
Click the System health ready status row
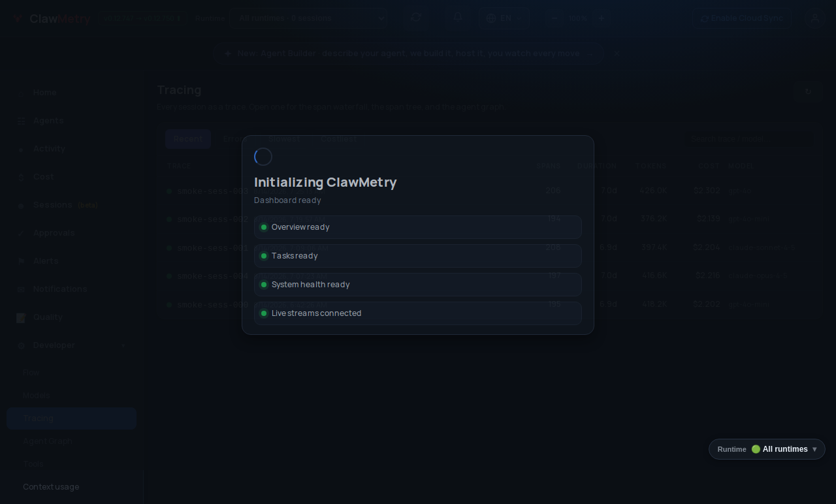click(x=418, y=285)
